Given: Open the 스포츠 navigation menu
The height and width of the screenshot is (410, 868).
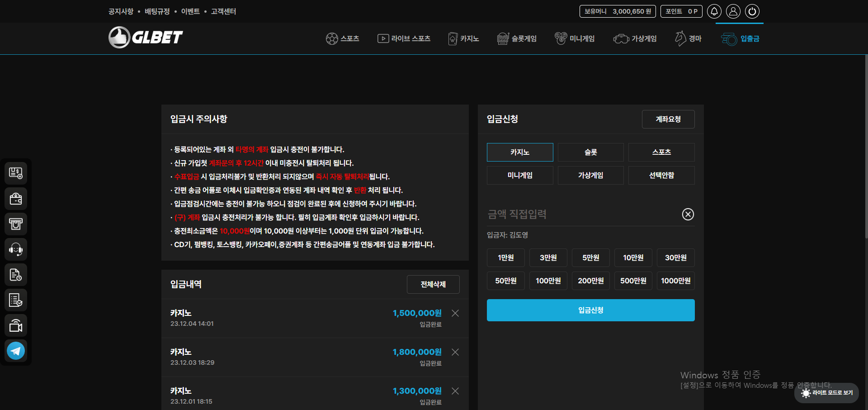Looking at the screenshot, I should 343,39.
